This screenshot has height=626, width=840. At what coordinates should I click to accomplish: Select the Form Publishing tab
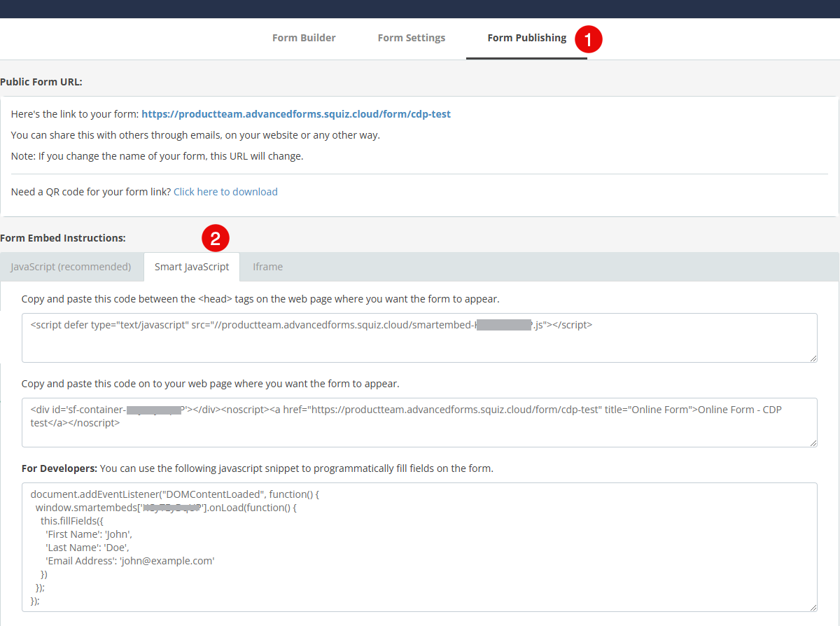pyautogui.click(x=528, y=38)
